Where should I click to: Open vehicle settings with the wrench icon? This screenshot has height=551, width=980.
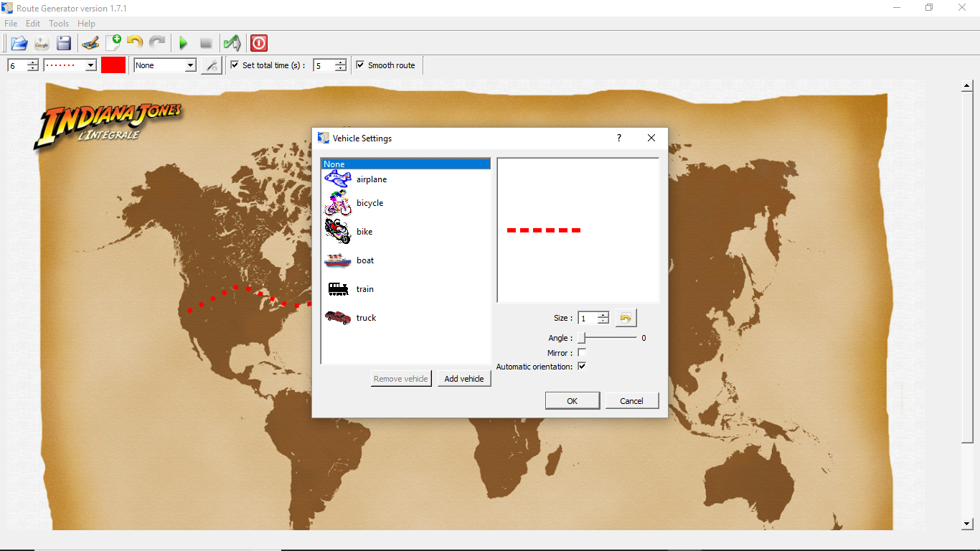coord(211,65)
